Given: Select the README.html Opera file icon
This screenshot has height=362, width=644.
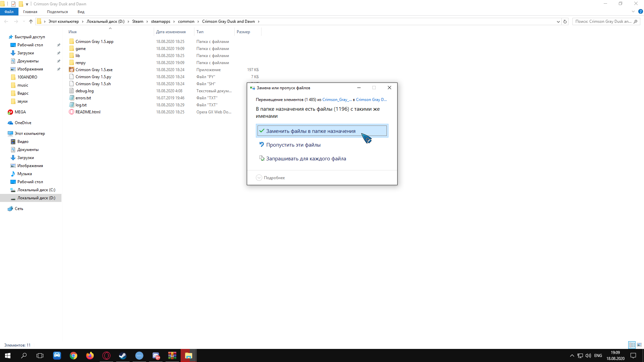Looking at the screenshot, I should tap(72, 112).
